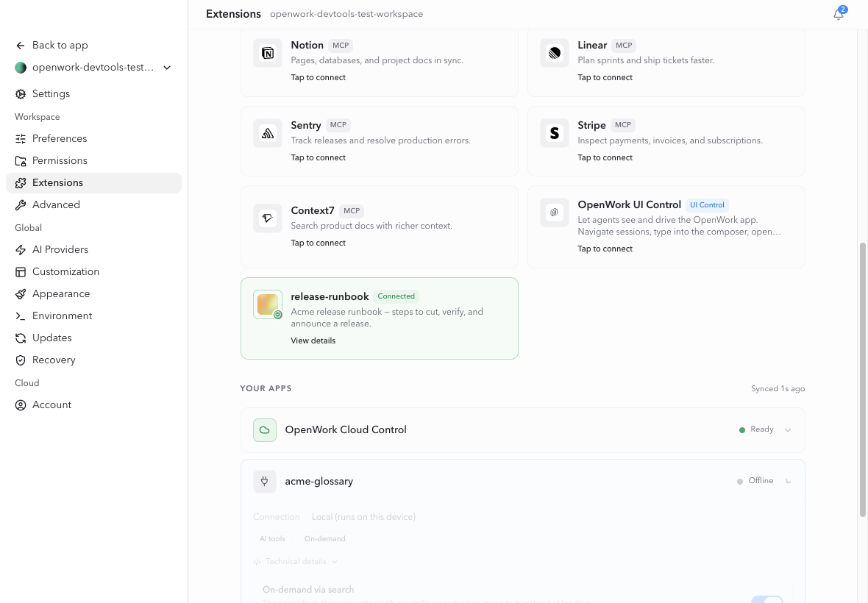Navigate to Appearance settings
Viewport: 868px width, 603px height.
coord(93,294)
